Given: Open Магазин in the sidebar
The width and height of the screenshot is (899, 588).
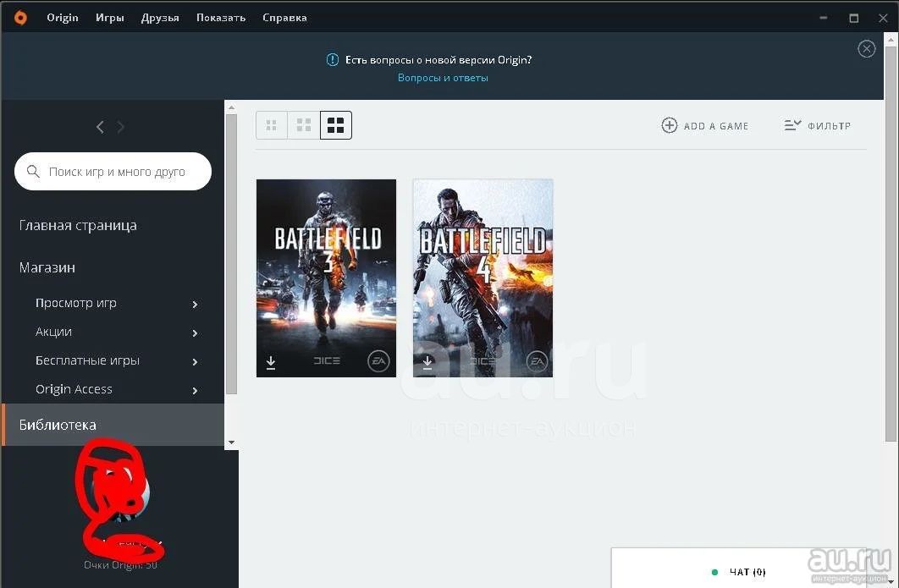Looking at the screenshot, I should coord(47,267).
